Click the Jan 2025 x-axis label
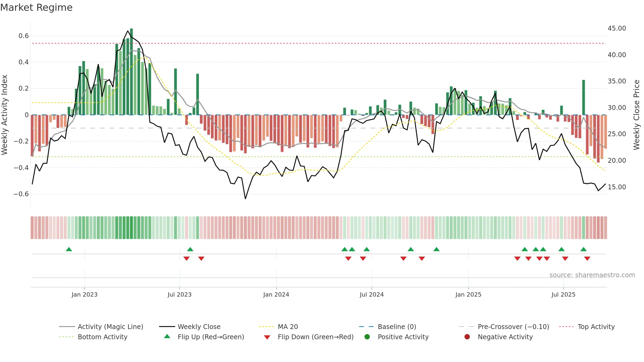The height and width of the screenshot is (362, 644). click(468, 295)
